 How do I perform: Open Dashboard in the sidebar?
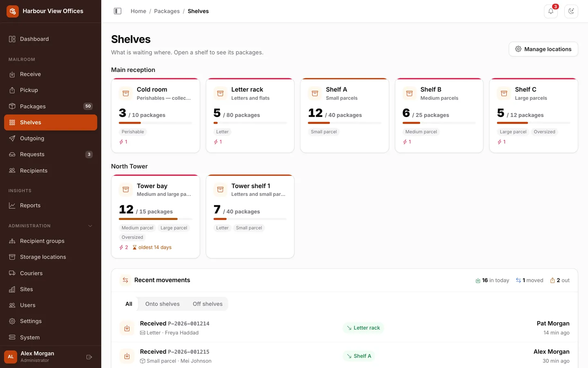coord(51,39)
